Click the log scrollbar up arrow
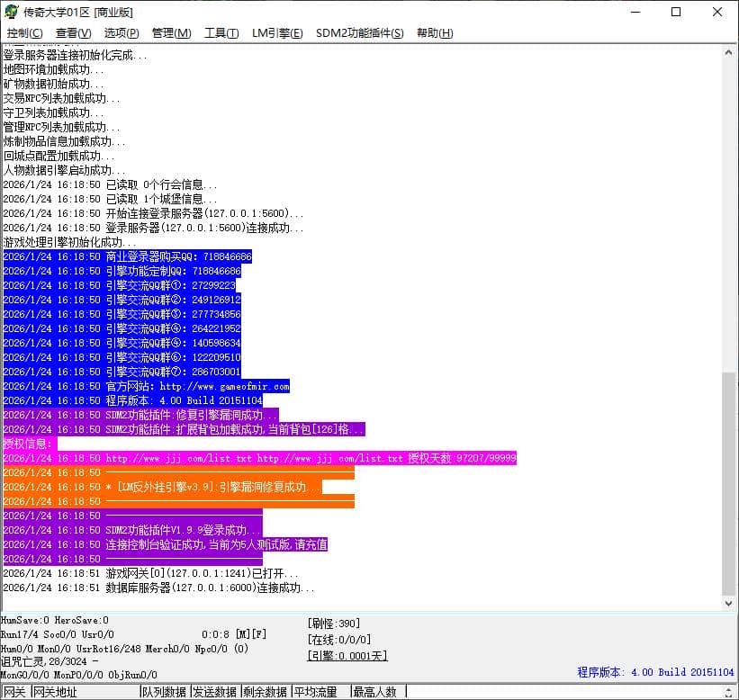 [x=728, y=52]
